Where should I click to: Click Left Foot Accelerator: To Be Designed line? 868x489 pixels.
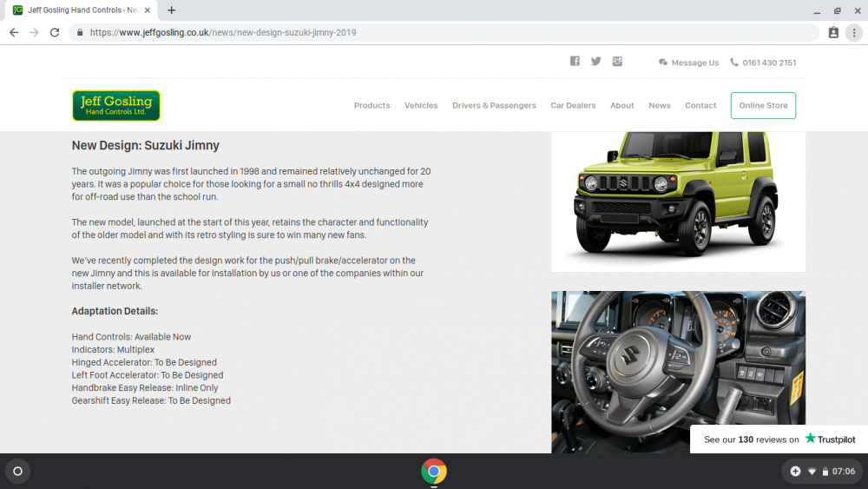148,375
